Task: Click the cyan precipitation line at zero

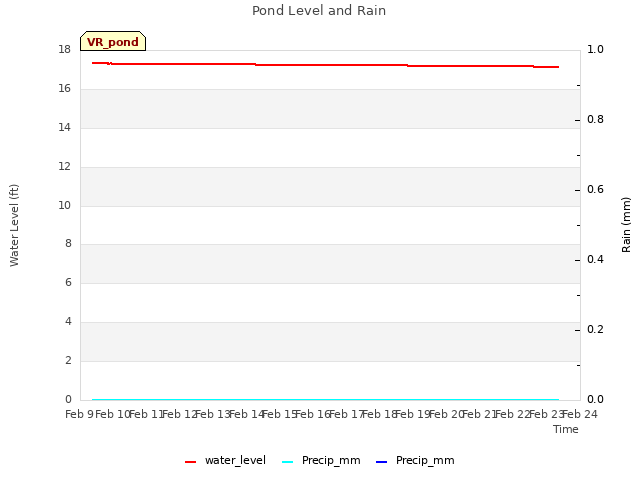Action: point(325,400)
